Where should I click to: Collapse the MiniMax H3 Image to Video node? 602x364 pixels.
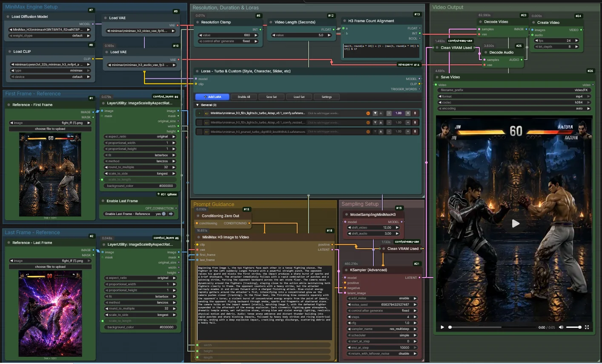point(198,237)
